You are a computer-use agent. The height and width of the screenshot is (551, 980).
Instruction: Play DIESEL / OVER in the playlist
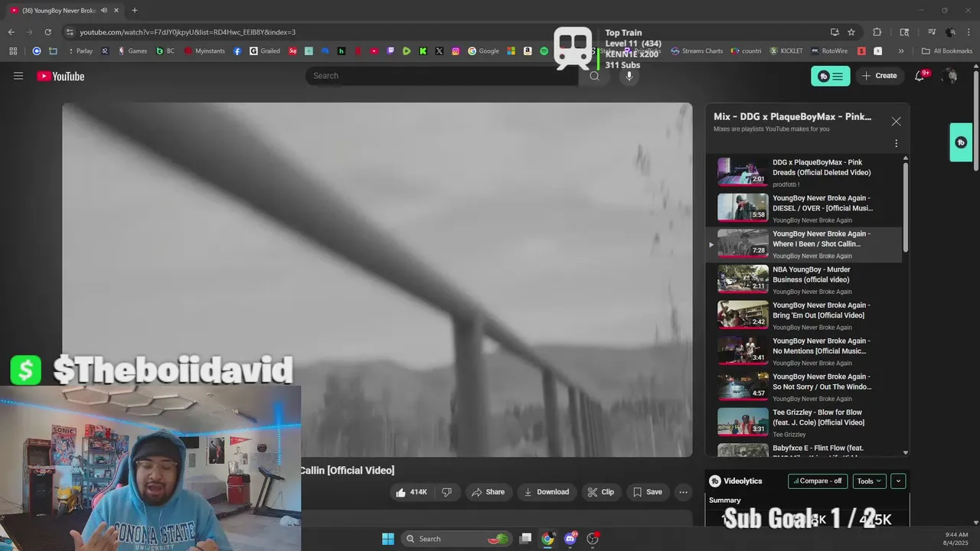click(802, 208)
